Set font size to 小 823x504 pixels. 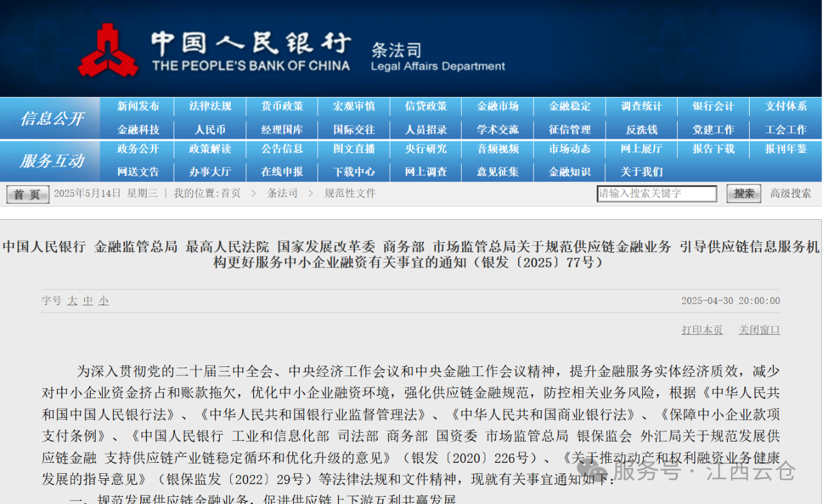pyautogui.click(x=104, y=300)
